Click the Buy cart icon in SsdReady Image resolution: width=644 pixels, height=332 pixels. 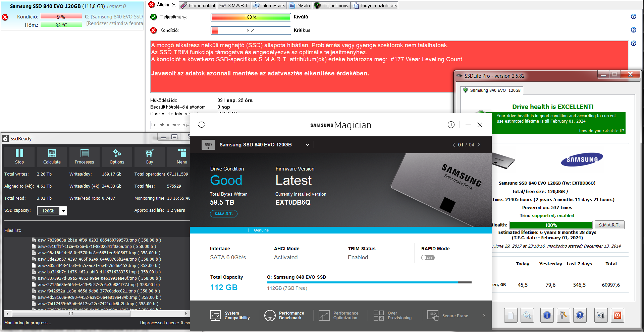click(150, 157)
